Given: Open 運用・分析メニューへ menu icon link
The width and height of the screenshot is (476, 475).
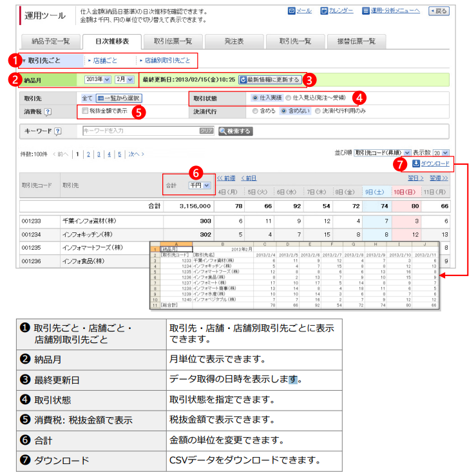Looking at the screenshot, I should click(x=366, y=11).
